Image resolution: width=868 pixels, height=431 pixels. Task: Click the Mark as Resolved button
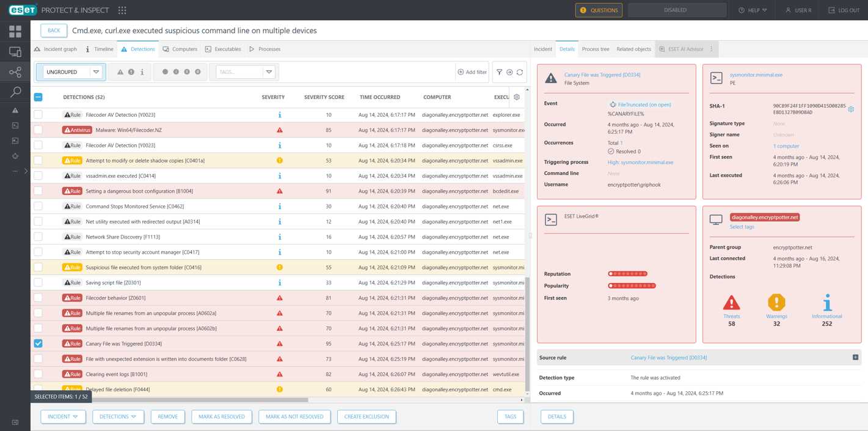click(222, 416)
